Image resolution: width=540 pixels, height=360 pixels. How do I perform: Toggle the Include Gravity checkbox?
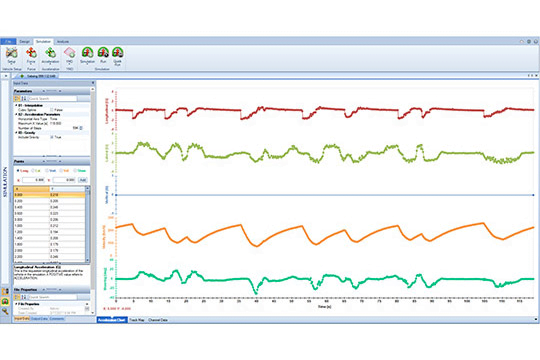click(x=52, y=137)
